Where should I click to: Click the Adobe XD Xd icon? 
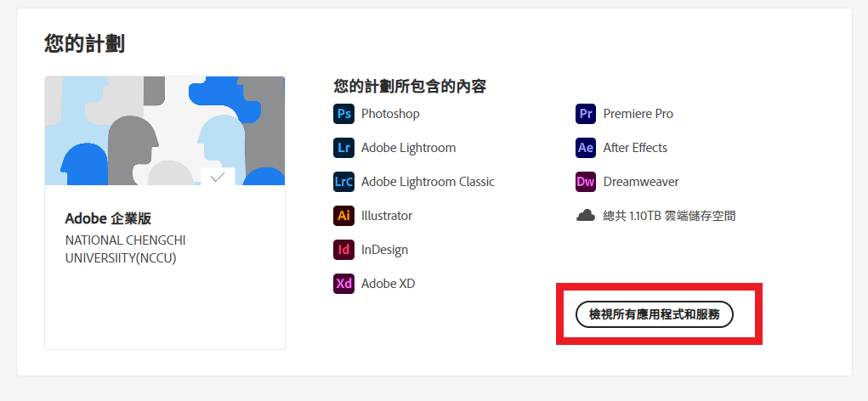343,284
